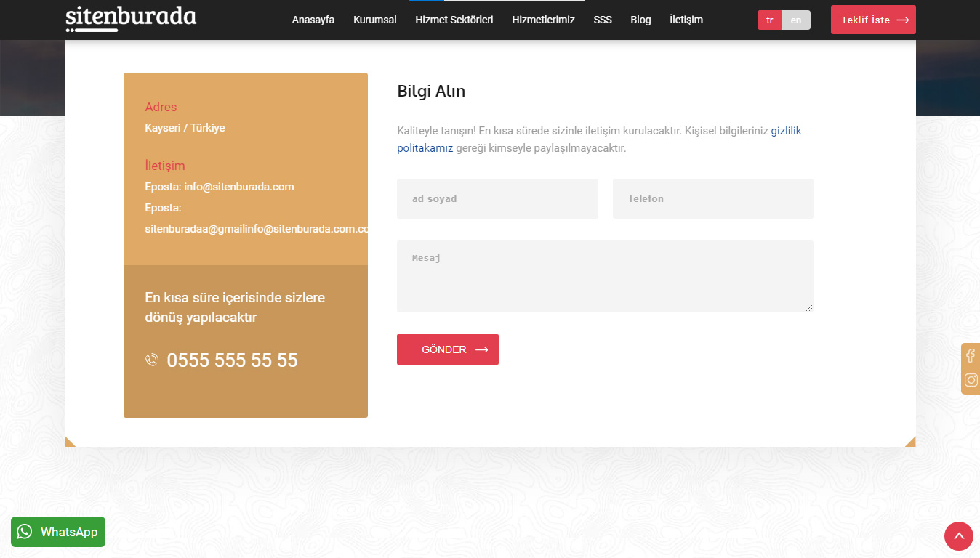
Task: Open the Instagram icon in side panel
Action: click(x=971, y=380)
